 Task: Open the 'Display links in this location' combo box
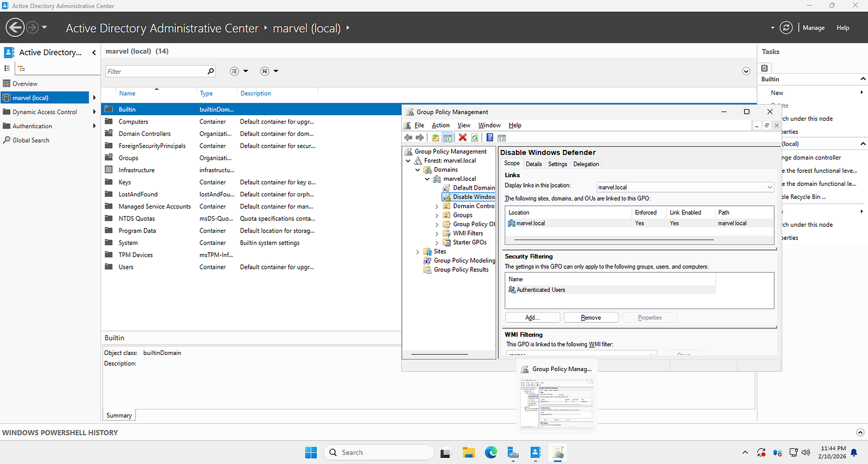[x=685, y=186]
